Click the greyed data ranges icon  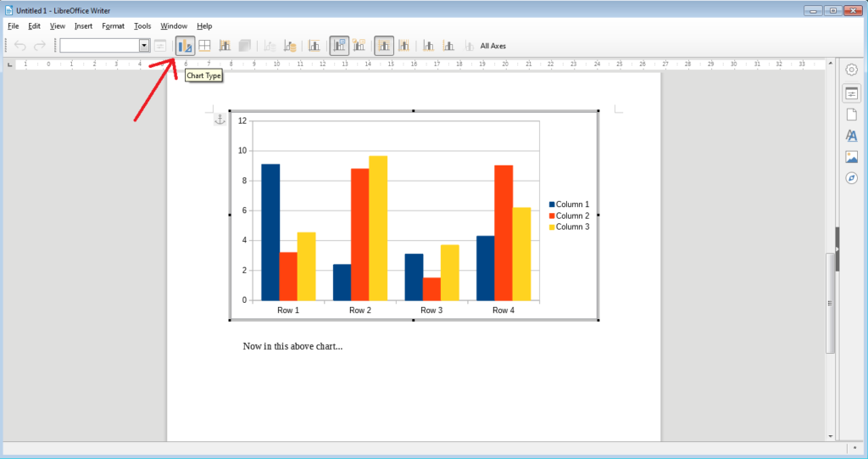pyautogui.click(x=270, y=46)
